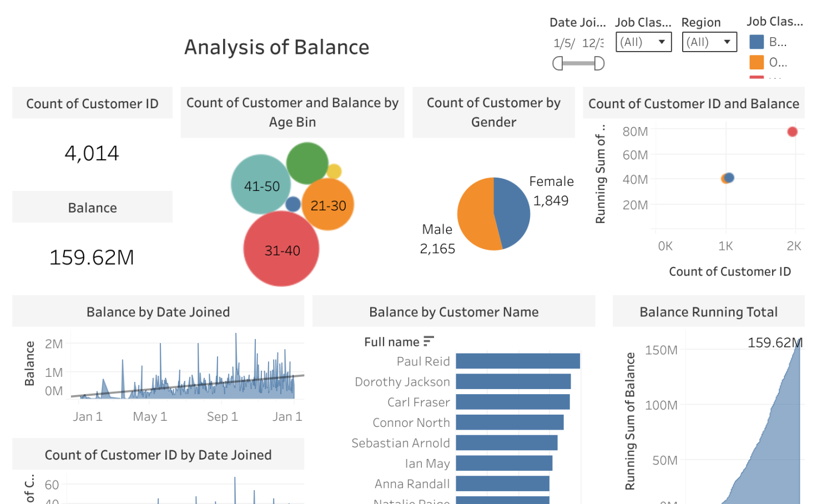
Task: Select the red scatter point near 2K customers
Action: [791, 131]
